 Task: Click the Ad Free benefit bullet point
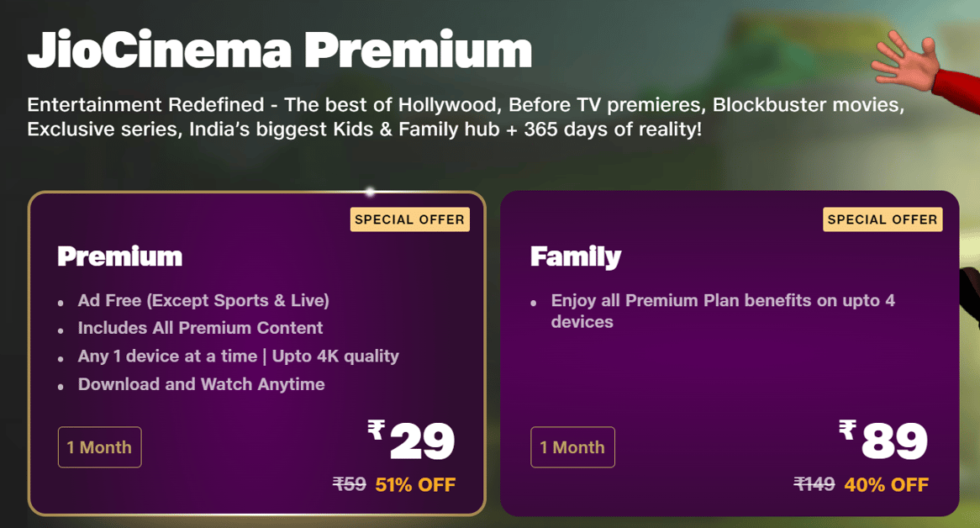pos(203,300)
